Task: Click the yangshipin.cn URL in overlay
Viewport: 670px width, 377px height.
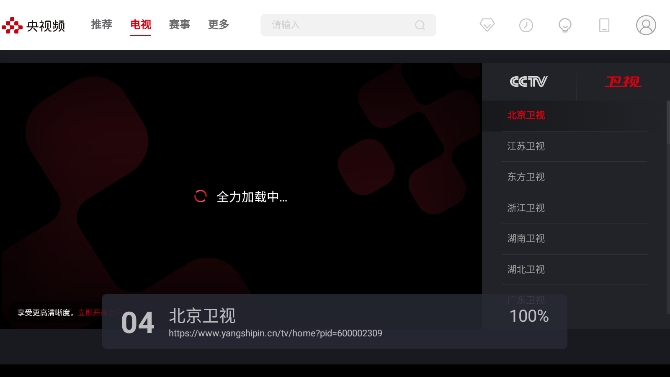Action: [275, 333]
